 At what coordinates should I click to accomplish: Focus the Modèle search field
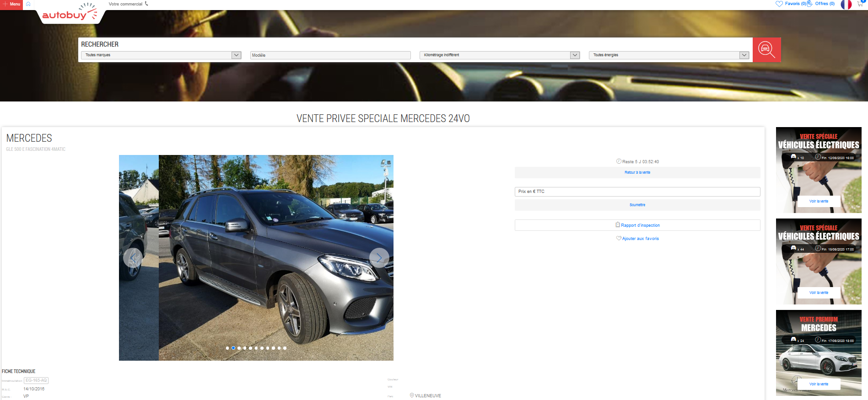[x=330, y=55]
